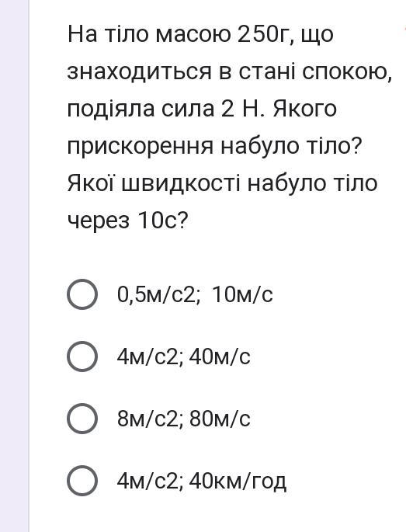Click the line "прискорення набуло тіло?"
The width and height of the screenshot is (406, 532).
215,147
